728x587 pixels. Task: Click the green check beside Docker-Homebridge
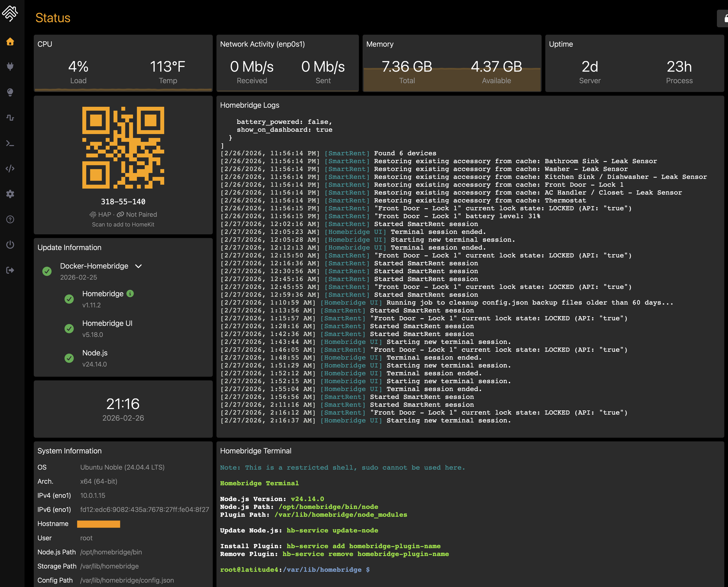pyautogui.click(x=47, y=271)
